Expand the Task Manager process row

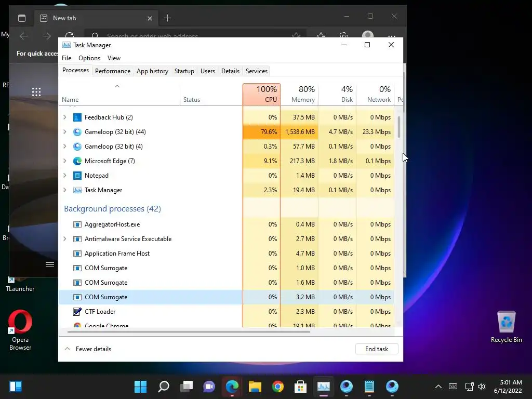click(x=65, y=190)
